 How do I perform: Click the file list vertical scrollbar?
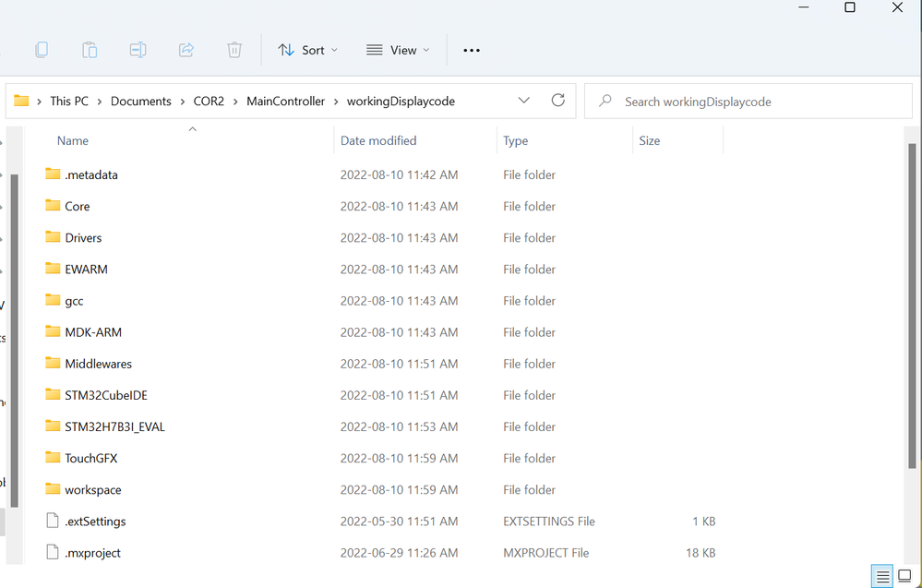click(912, 306)
